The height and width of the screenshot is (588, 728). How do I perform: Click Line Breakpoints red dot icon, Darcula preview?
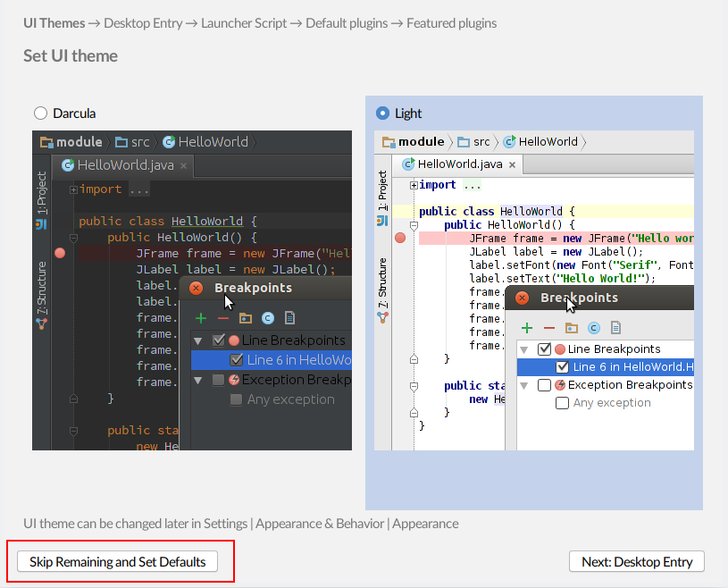click(234, 340)
